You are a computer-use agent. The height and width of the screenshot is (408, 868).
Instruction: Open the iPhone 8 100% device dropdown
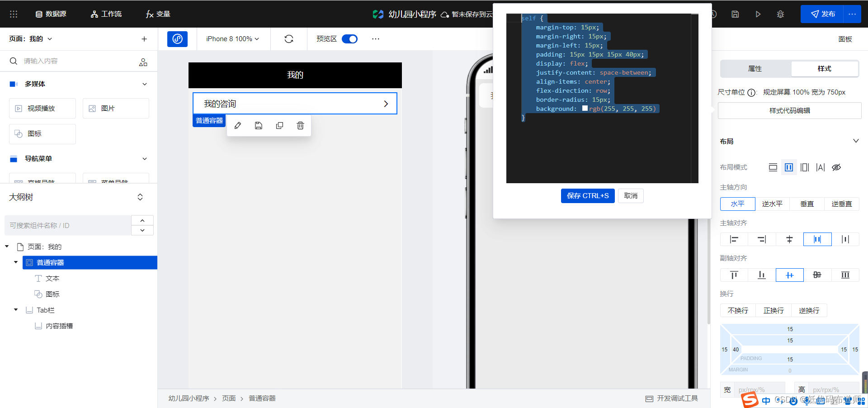[x=233, y=39]
